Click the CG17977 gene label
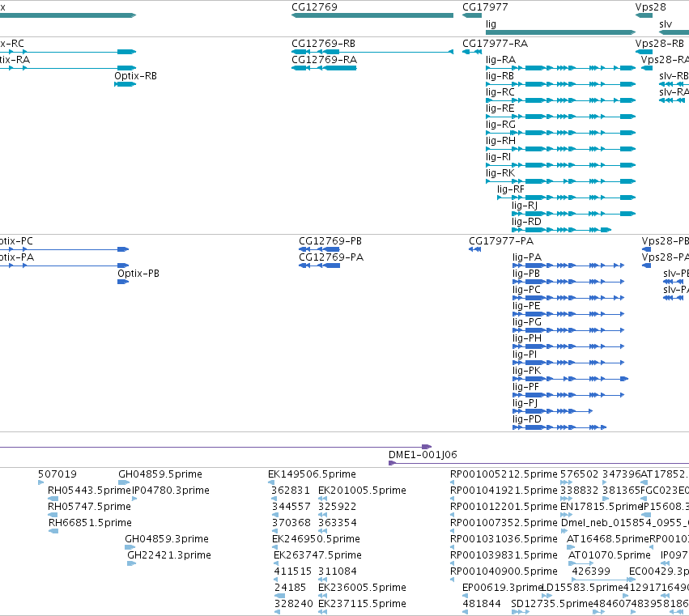This screenshot has height=616, width=689. [x=485, y=7]
